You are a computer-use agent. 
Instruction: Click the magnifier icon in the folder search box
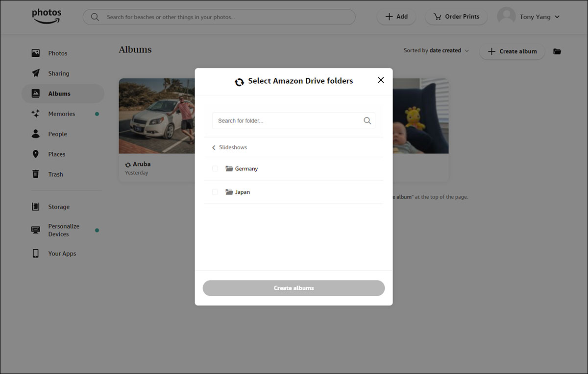367,120
